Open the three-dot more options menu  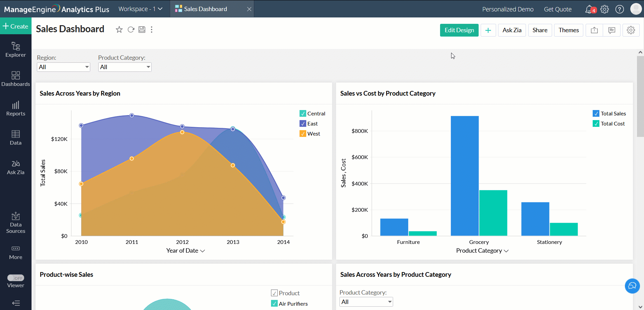(x=152, y=30)
